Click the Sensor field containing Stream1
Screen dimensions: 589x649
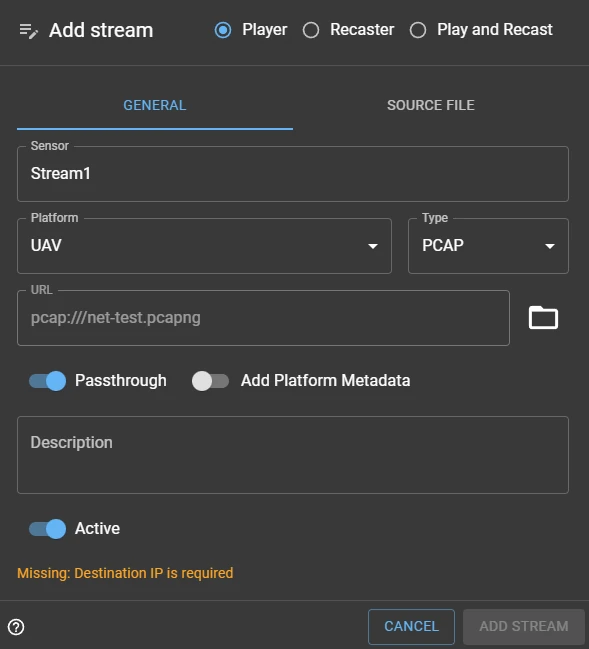[293, 174]
